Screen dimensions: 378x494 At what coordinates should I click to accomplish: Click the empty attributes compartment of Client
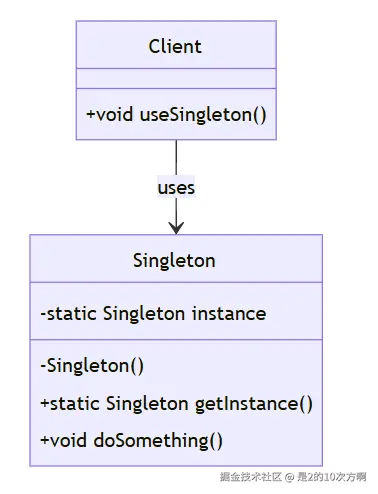176,79
